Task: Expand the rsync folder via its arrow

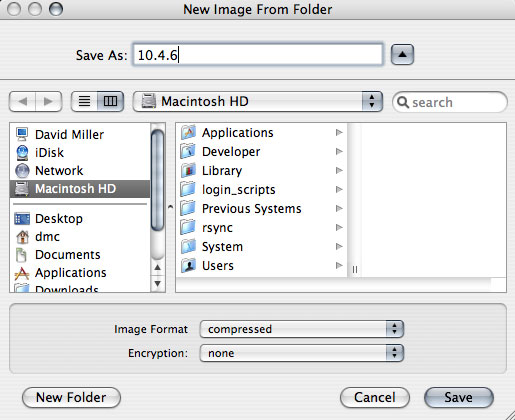Action: 339,227
